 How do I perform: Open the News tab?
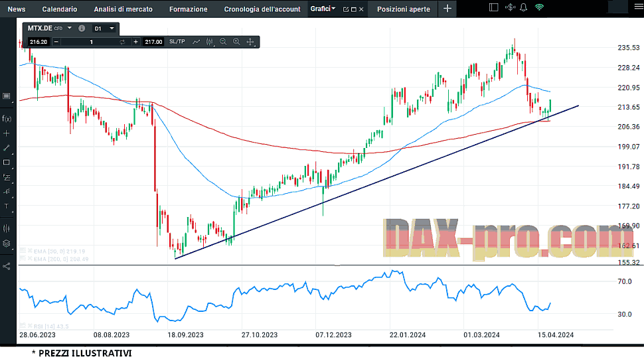click(17, 9)
